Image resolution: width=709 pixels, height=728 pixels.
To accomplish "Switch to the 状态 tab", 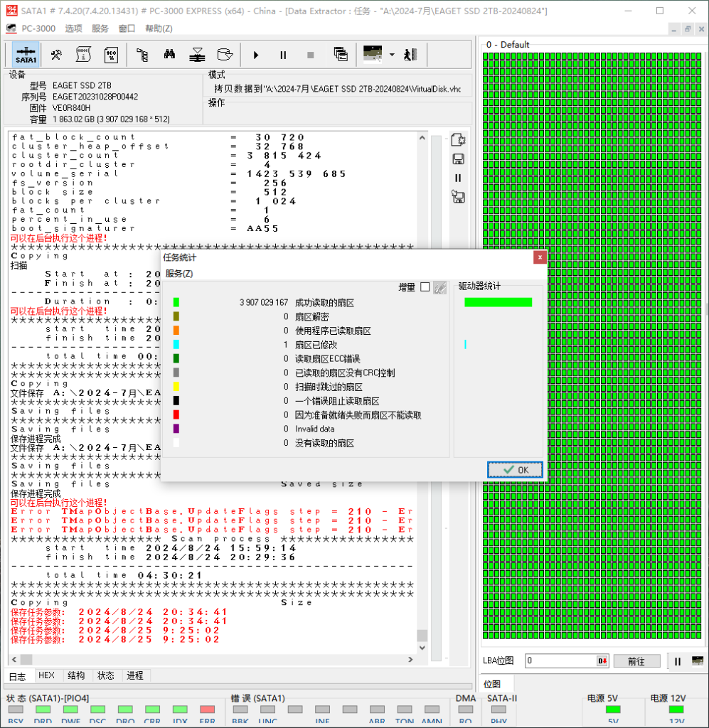I will pos(105,675).
